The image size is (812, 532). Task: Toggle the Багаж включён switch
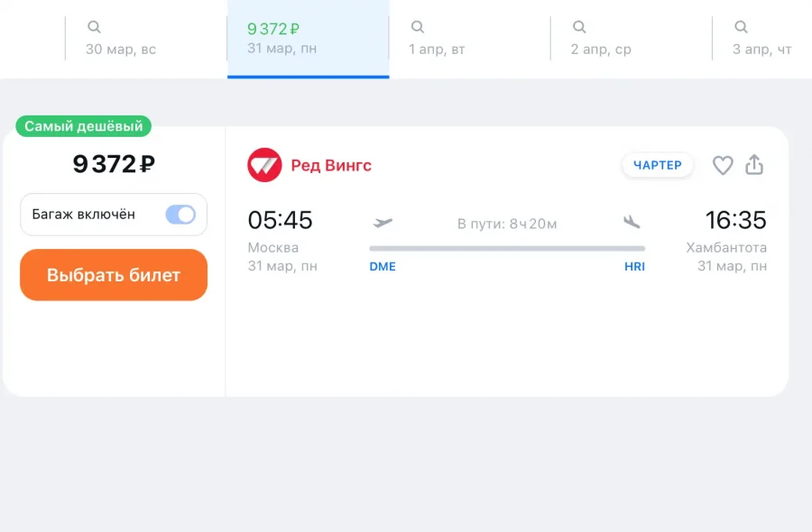[180, 215]
